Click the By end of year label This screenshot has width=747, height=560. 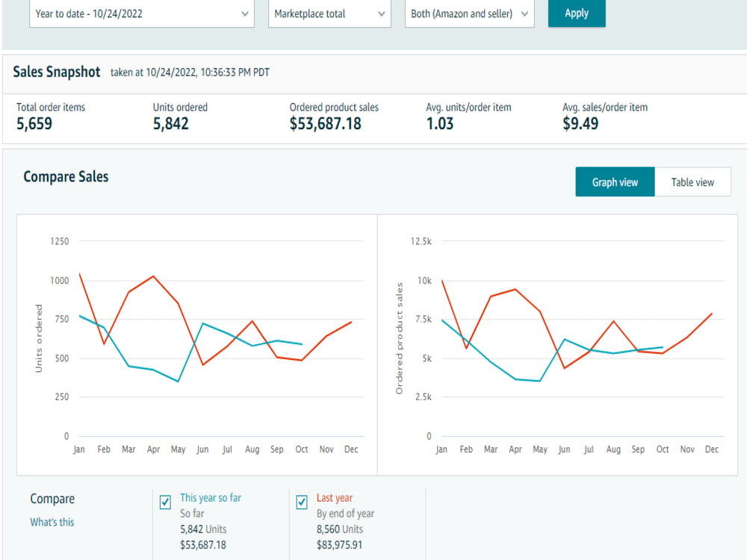click(345, 514)
